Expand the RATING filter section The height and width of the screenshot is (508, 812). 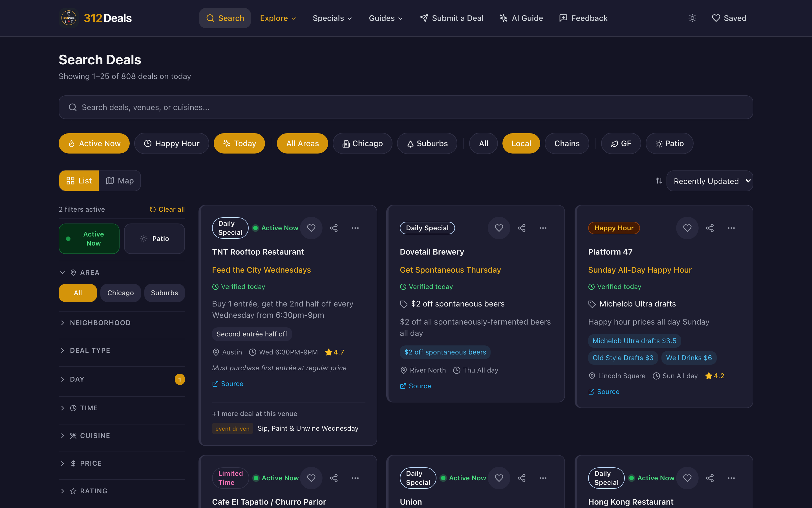click(x=122, y=491)
